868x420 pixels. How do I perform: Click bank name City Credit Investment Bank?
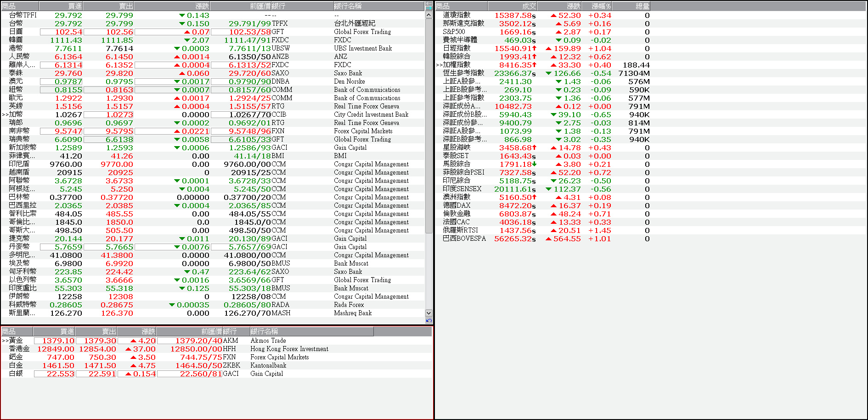coord(371,114)
